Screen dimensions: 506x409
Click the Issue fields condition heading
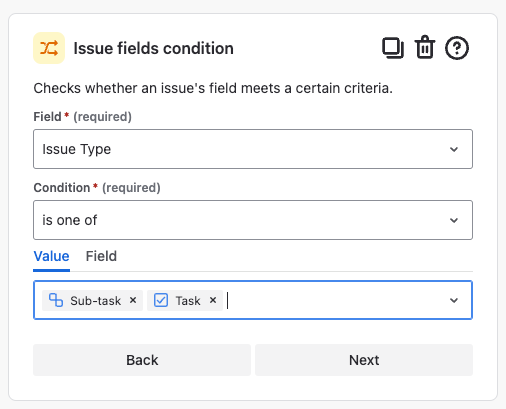pyautogui.click(x=153, y=48)
